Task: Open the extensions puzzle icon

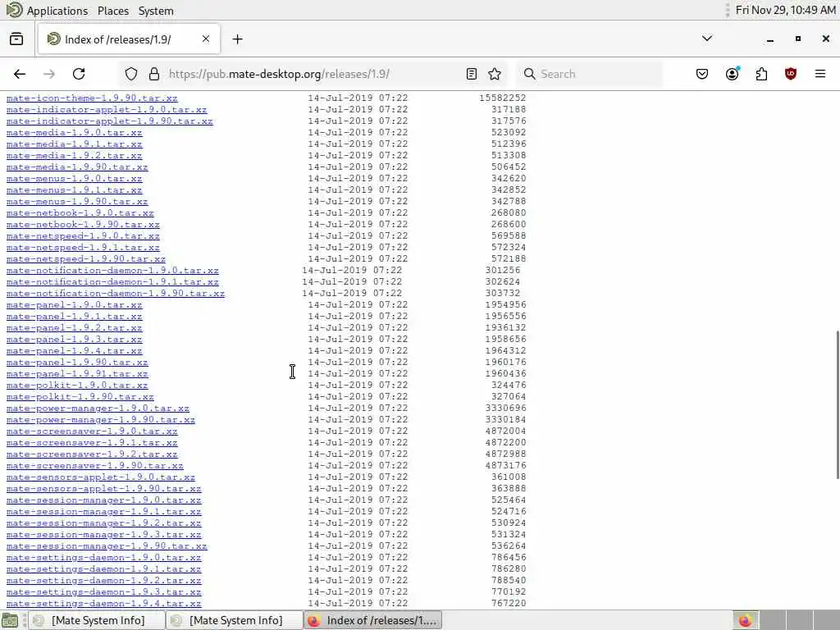Action: (x=761, y=74)
